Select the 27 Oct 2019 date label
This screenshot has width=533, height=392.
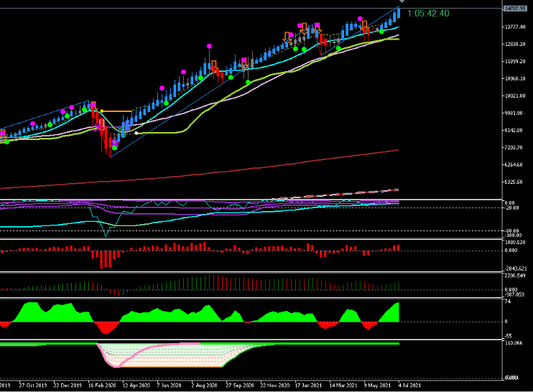pyautogui.click(x=33, y=386)
